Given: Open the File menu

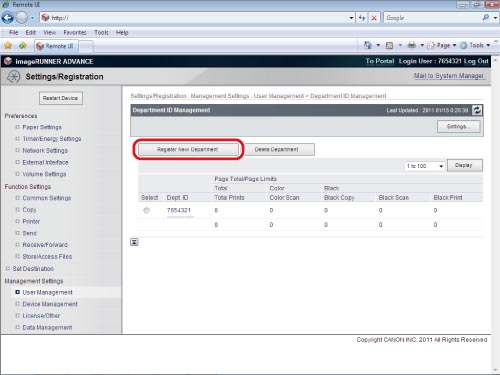Looking at the screenshot, I should pyautogui.click(x=13, y=32).
